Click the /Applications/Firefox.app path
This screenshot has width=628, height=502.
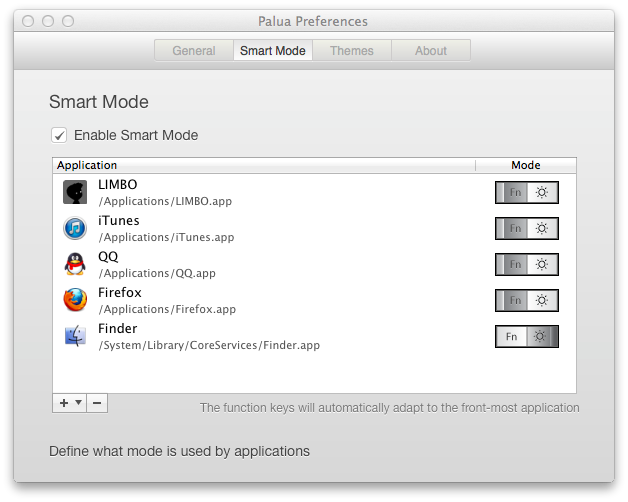[x=167, y=309]
